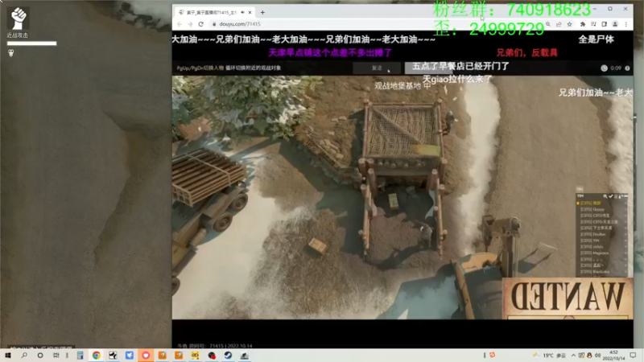This screenshot has width=644, height=362.
Task: Open the first orange question-mark taskbar app
Action: click(x=163, y=356)
